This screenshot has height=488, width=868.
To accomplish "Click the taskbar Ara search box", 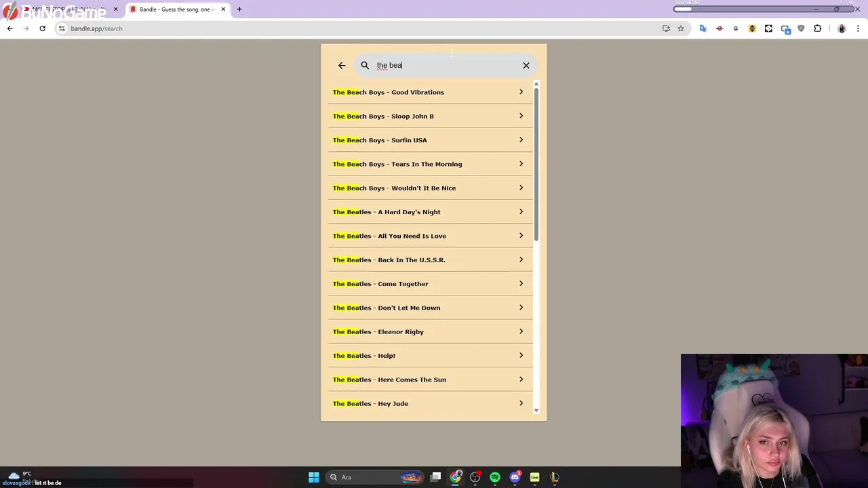I will (376, 477).
